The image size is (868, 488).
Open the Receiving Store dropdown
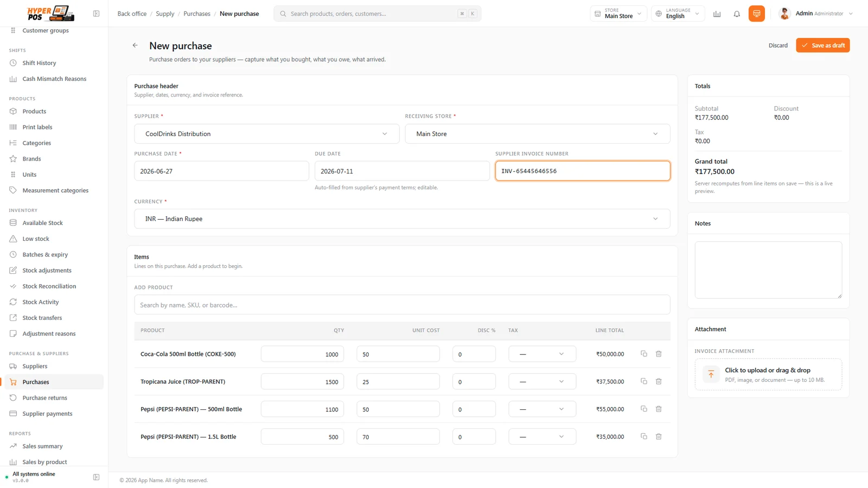click(x=538, y=134)
